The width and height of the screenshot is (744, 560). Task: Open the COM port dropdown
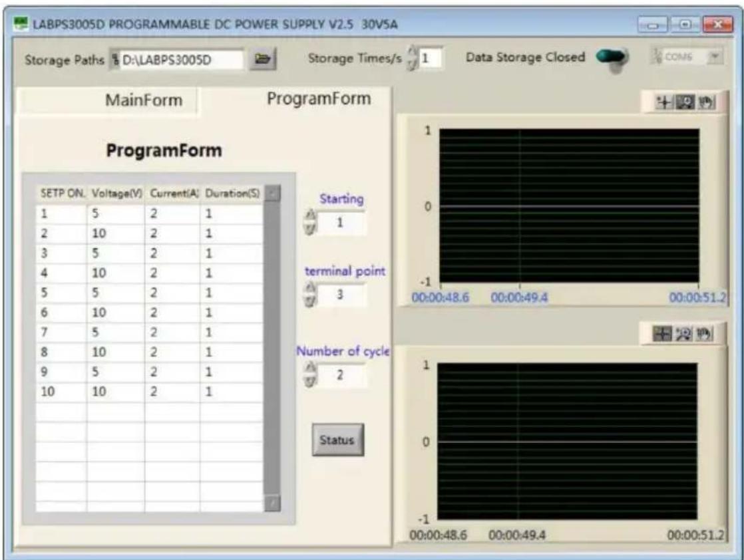tap(715, 57)
